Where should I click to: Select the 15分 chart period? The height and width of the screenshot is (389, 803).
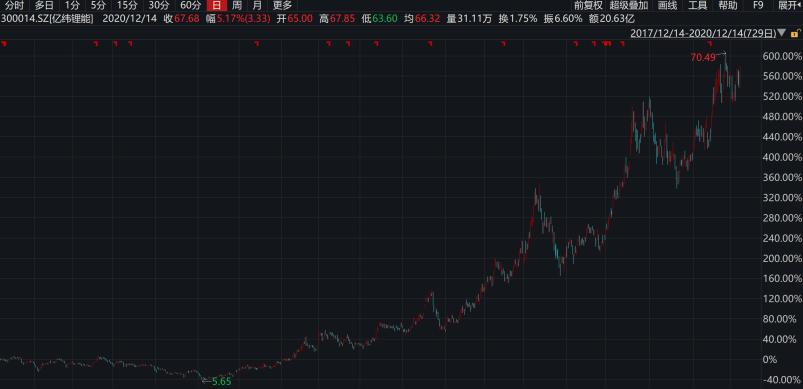click(x=126, y=6)
